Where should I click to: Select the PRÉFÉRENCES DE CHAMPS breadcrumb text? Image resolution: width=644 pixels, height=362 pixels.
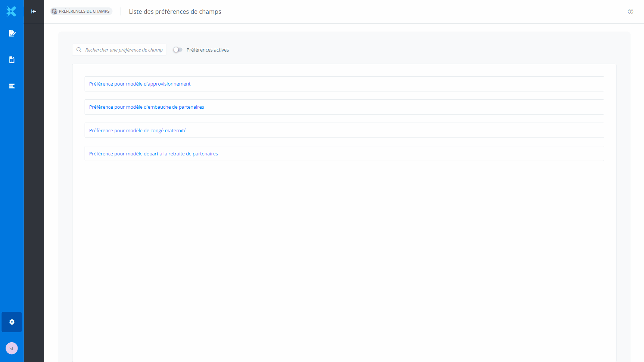point(84,12)
